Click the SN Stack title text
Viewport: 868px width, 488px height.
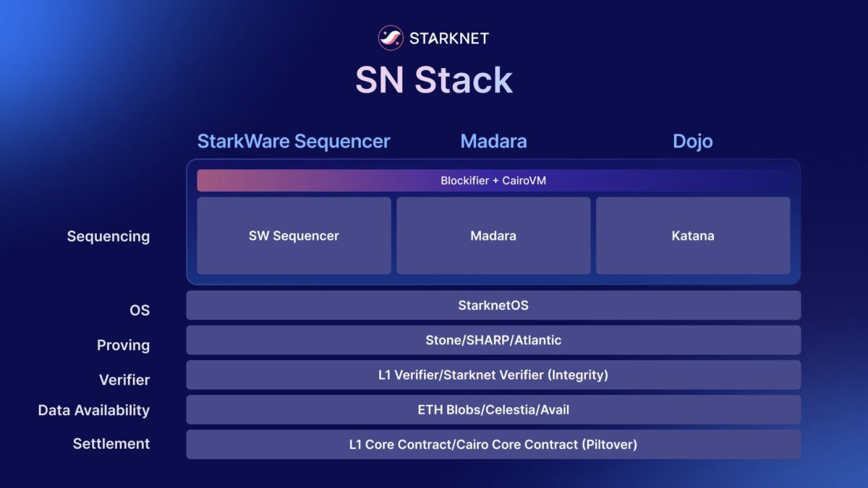tap(434, 80)
